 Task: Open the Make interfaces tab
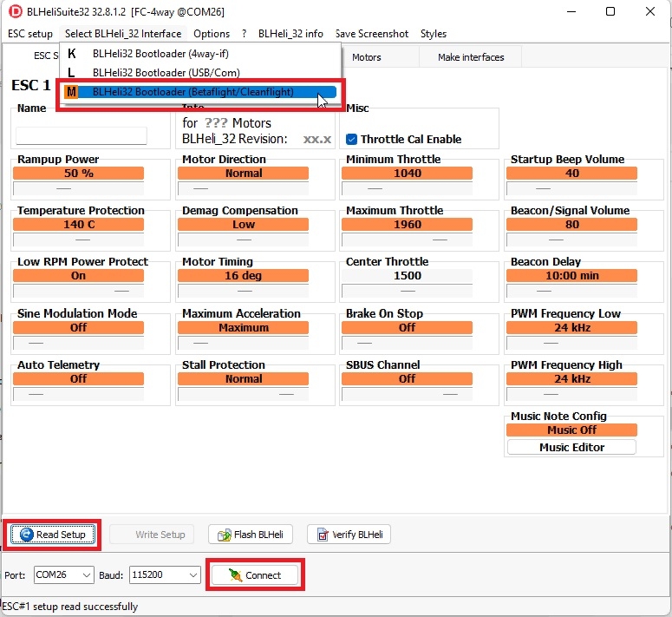point(471,57)
